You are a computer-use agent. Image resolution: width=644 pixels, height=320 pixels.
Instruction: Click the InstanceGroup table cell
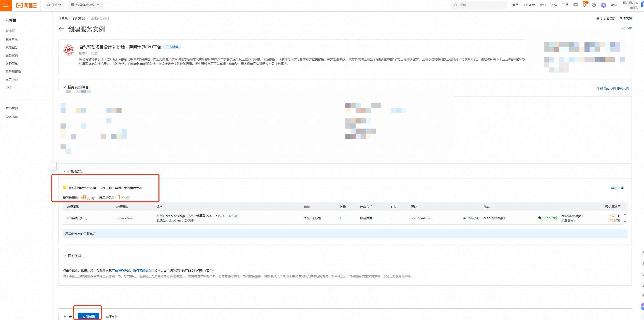[x=125, y=218]
